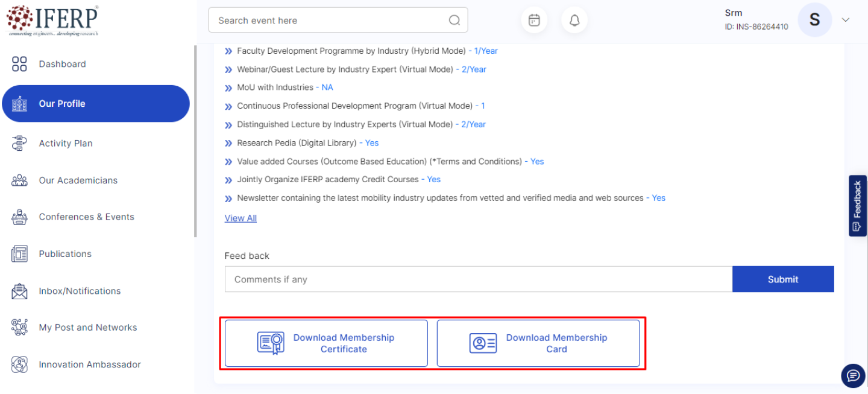Click the search magnifier icon
Screen dimensions: 868x394
tap(454, 21)
